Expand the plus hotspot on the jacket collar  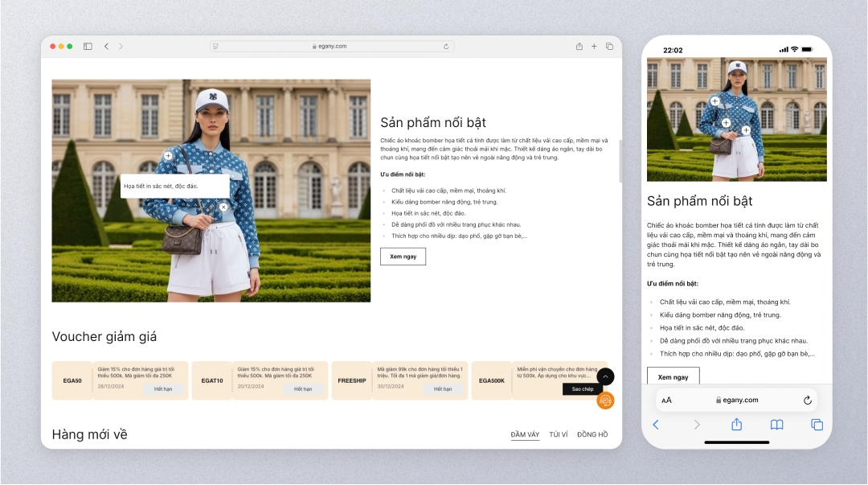point(168,155)
